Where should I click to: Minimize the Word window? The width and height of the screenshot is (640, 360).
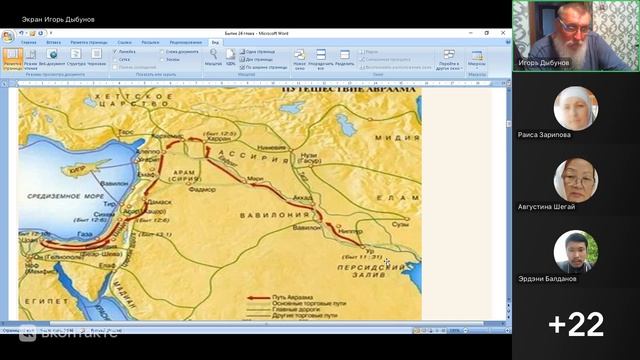pos(471,33)
